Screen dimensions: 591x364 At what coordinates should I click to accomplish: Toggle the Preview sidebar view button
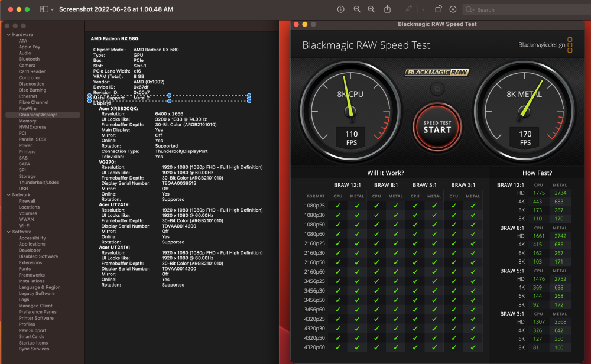pos(44,9)
